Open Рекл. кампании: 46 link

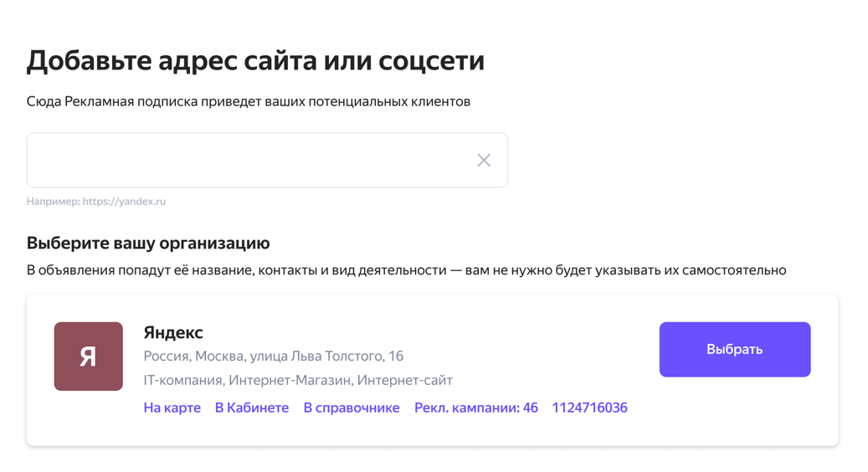tap(476, 408)
